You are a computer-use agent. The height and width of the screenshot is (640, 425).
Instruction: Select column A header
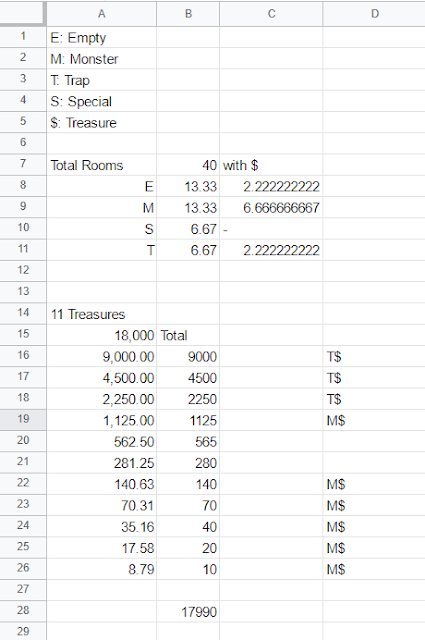[x=102, y=14]
